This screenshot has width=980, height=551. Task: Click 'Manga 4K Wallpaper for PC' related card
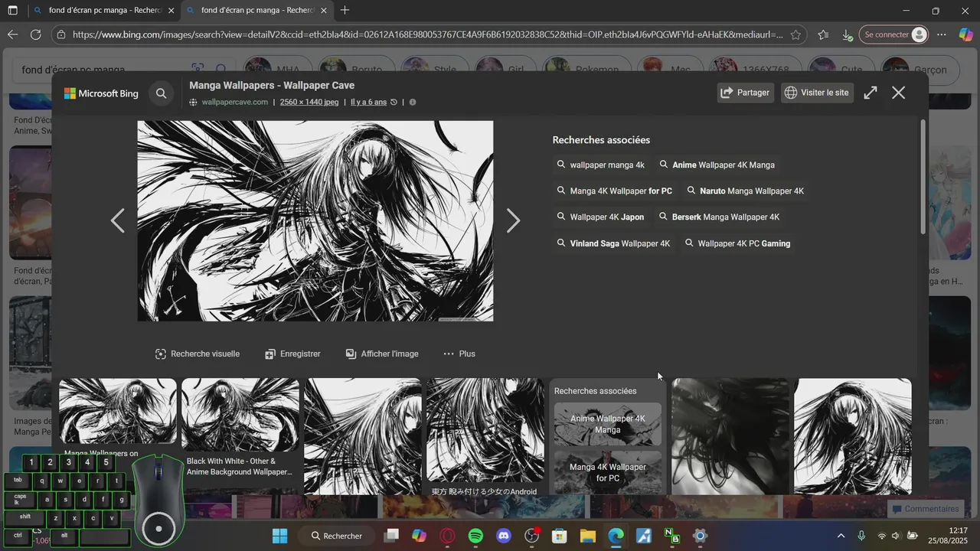(x=608, y=472)
